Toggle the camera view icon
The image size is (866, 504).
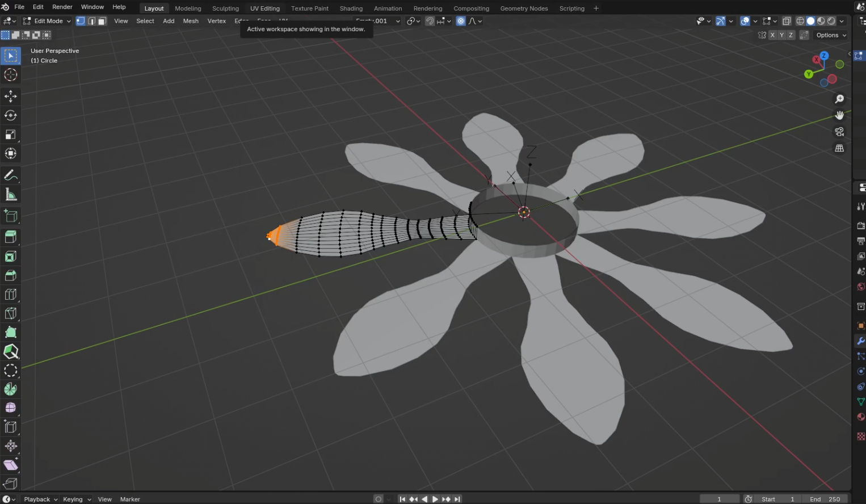click(x=839, y=132)
